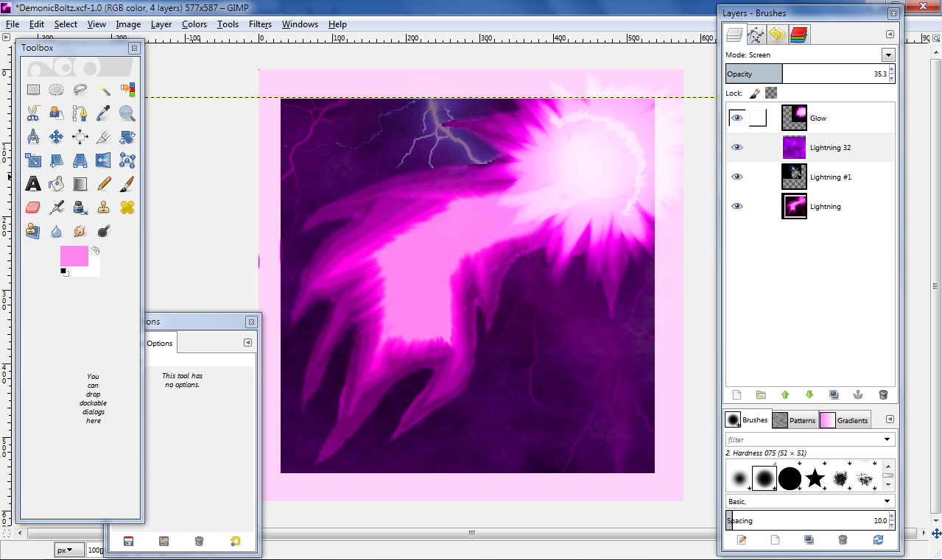Select the Smudge finger tool
942x560 pixels.
point(80,231)
